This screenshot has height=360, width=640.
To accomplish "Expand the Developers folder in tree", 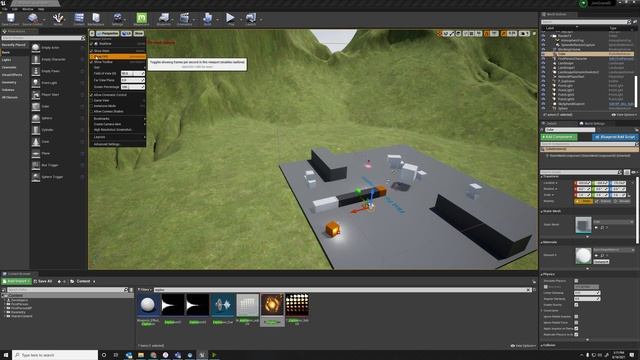I will coord(5,300).
